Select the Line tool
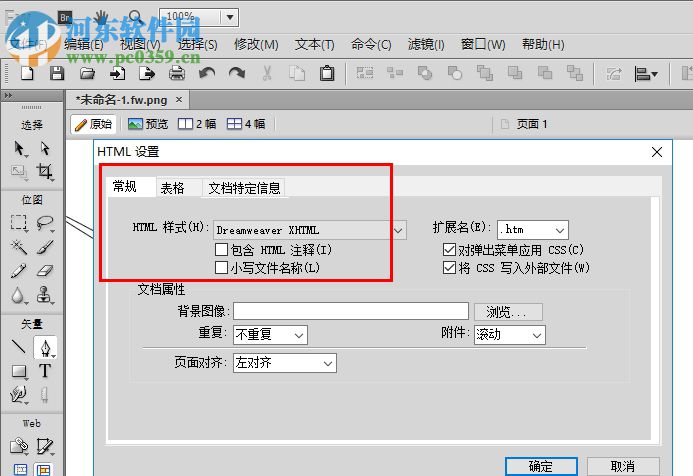The height and width of the screenshot is (476, 693). tap(19, 346)
